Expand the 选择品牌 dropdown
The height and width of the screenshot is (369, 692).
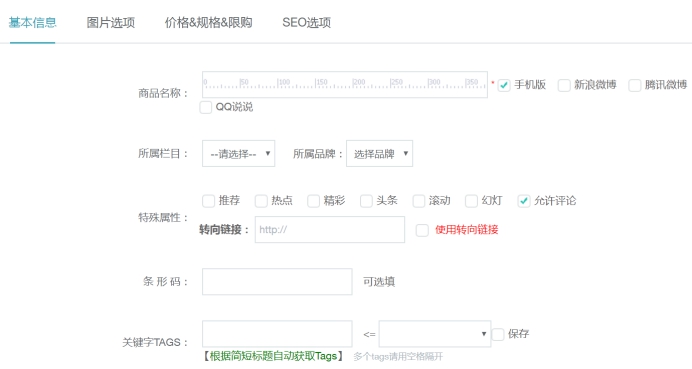(380, 154)
